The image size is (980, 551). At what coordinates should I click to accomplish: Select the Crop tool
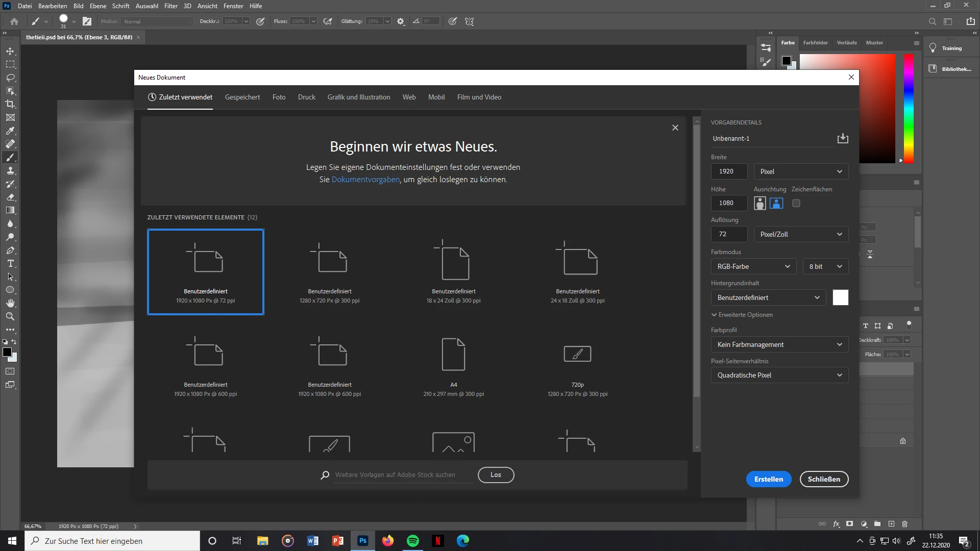10,104
